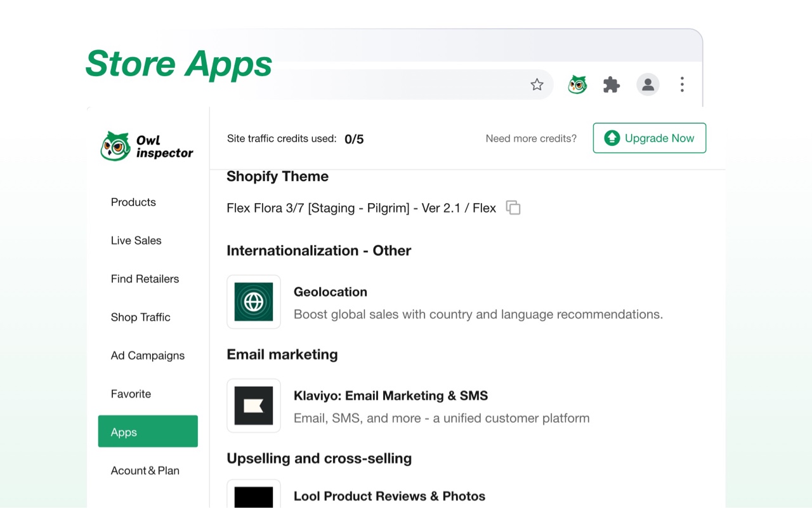Click the Upgrade Now button
Viewport: 812px width, 508px height.
[650, 138]
